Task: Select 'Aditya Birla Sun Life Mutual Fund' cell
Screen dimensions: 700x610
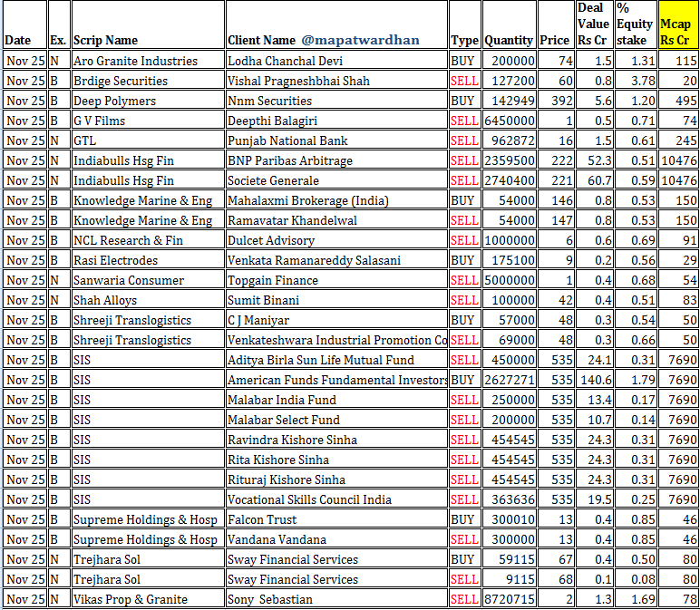Action: point(336,359)
